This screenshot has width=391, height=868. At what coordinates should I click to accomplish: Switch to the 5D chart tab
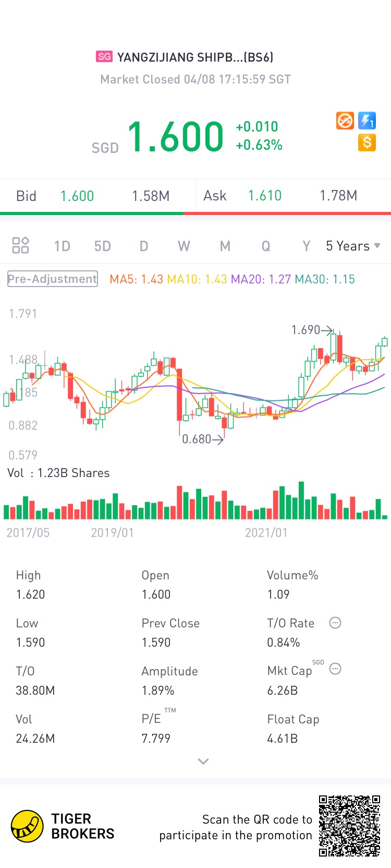coord(103,246)
